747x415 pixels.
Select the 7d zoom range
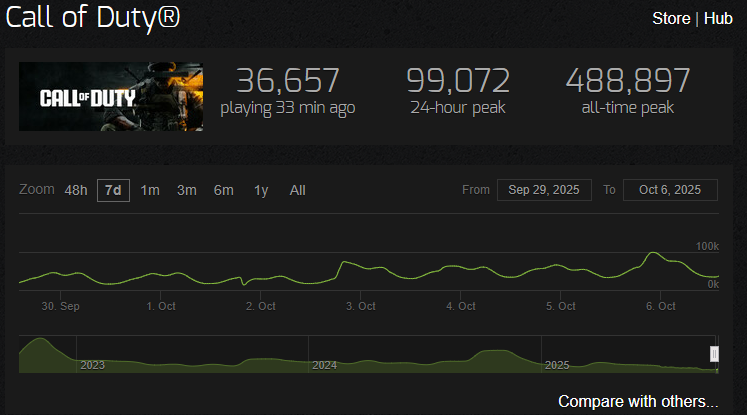tap(113, 191)
